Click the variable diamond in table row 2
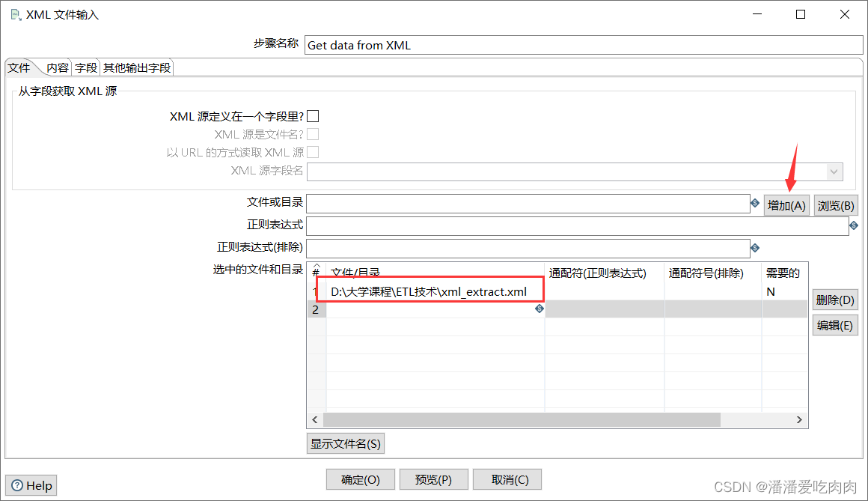The image size is (868, 501). [540, 309]
